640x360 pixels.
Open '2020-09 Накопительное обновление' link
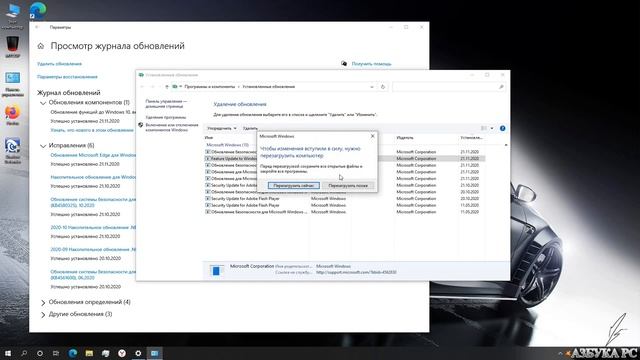pyautogui.click(x=93, y=249)
